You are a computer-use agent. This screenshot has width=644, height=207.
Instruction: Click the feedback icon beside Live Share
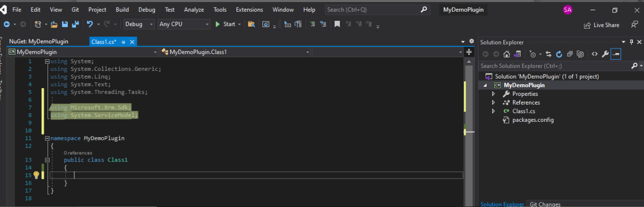[634, 24]
